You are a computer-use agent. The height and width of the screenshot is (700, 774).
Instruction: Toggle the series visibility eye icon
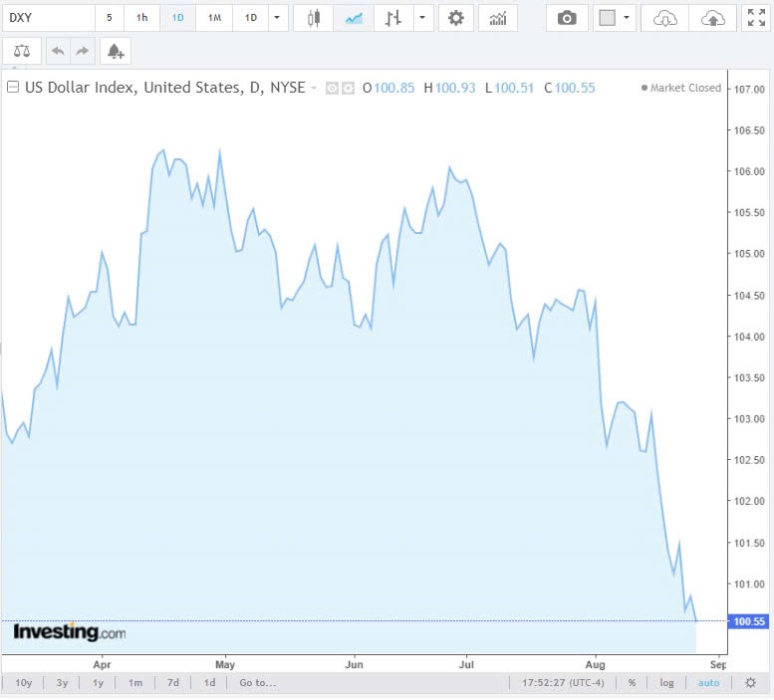(x=332, y=89)
